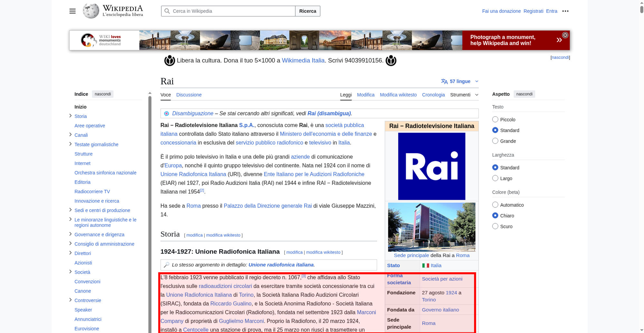Click the translate languages icon

[x=444, y=81]
